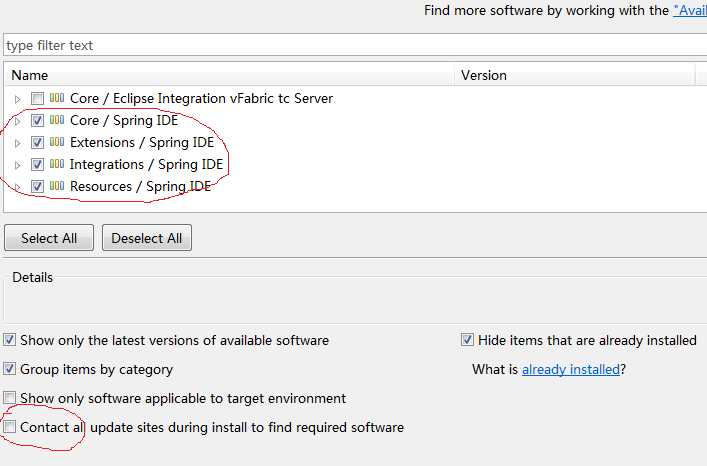Select the Core / Spring IDE row text
This screenshot has height=466, width=707.
[124, 120]
